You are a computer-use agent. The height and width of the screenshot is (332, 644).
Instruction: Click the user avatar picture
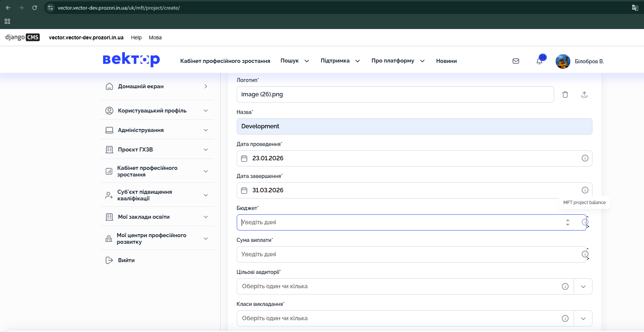point(563,61)
